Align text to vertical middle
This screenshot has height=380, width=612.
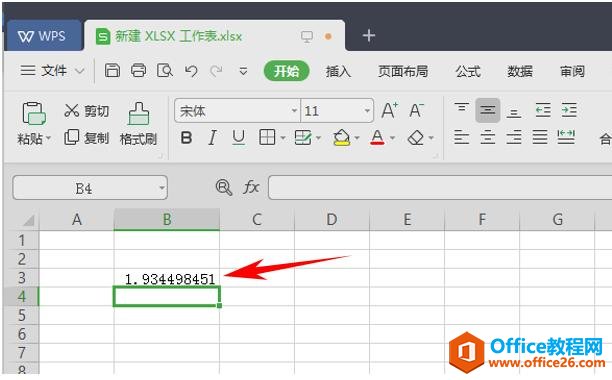488,110
